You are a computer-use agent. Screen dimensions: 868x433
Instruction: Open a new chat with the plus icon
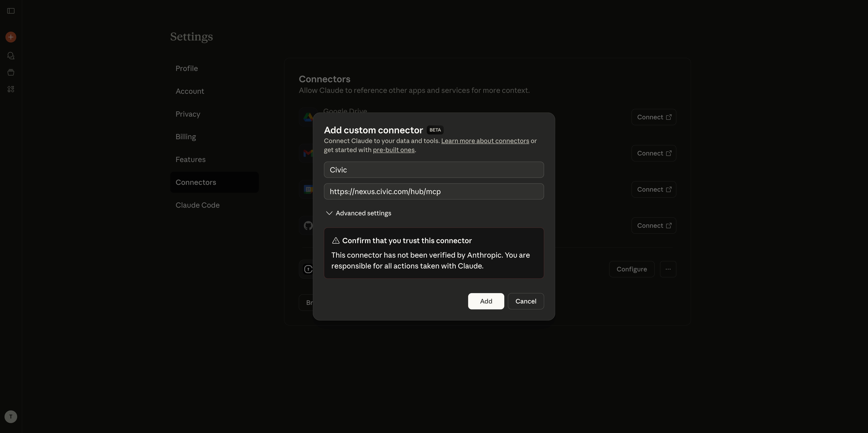[10, 37]
